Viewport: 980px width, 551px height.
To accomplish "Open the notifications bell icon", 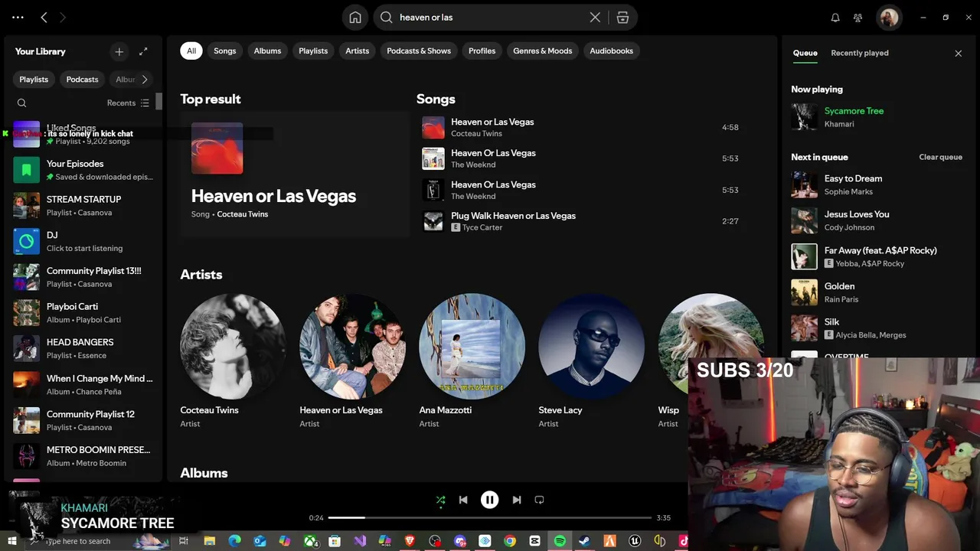I will pyautogui.click(x=835, y=18).
